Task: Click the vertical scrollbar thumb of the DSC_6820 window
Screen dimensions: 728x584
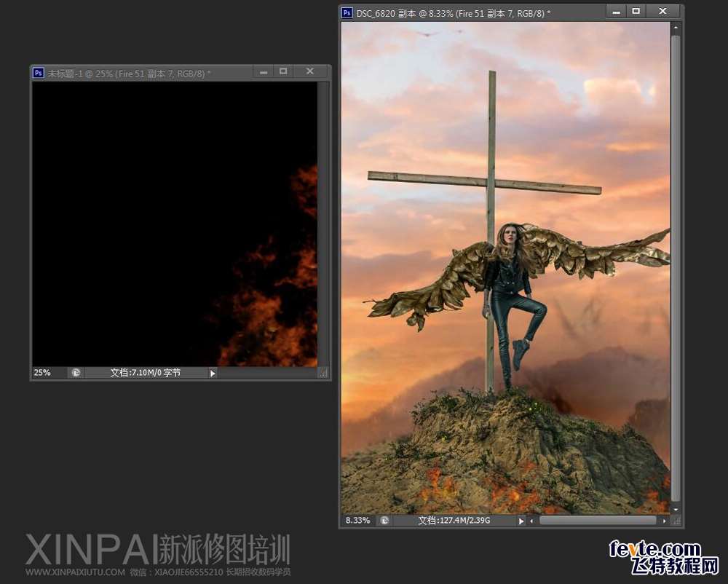Action: pos(676,267)
